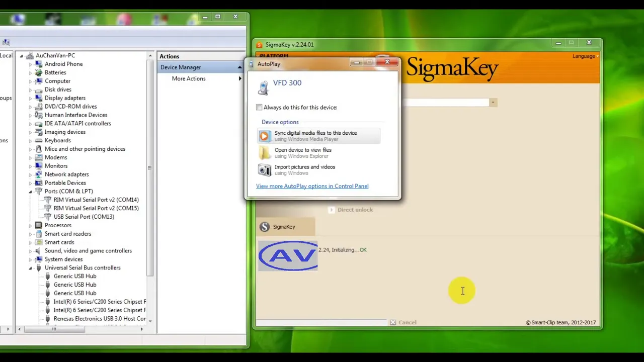Click the Imaging devices icon
644x362 pixels.
tap(39, 132)
